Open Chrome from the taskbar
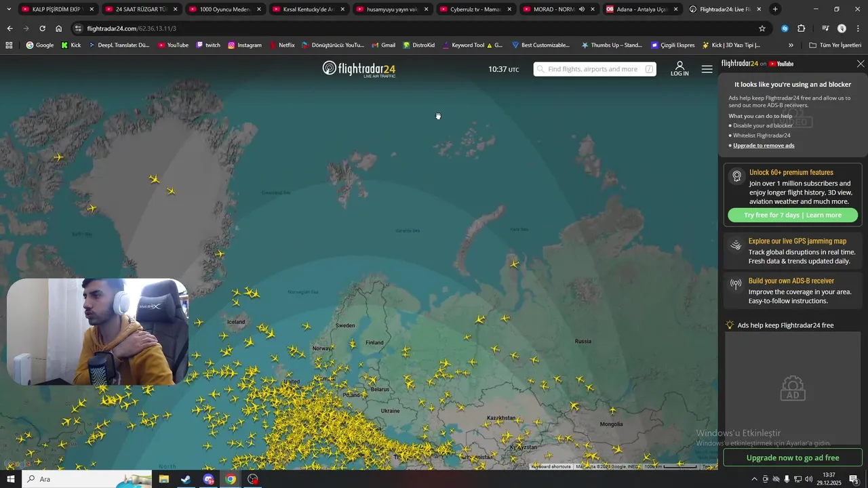Viewport: 868px width, 488px height. click(x=231, y=479)
